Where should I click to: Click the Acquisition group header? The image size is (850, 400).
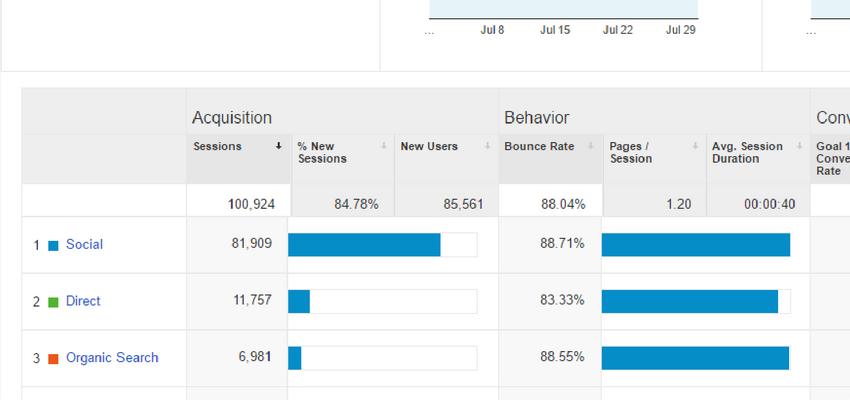point(231,118)
